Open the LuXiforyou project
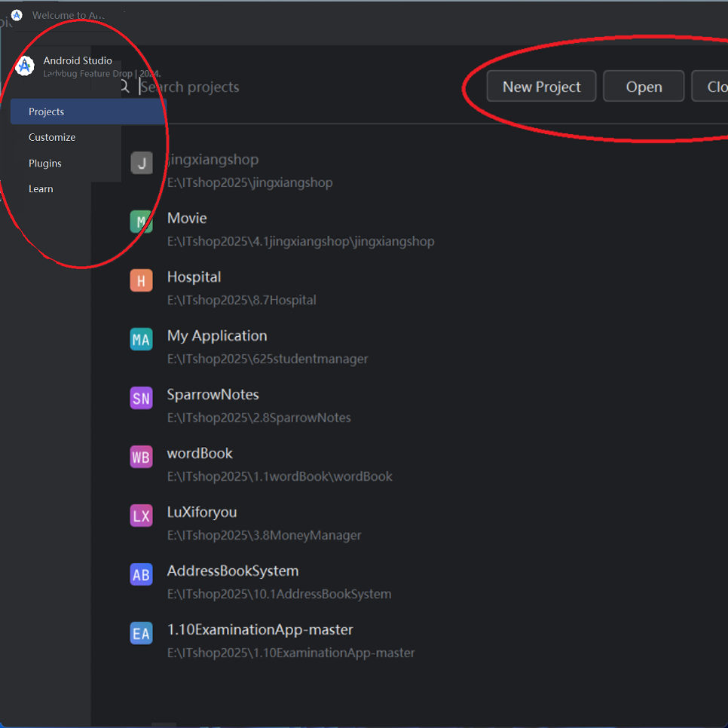 202,512
